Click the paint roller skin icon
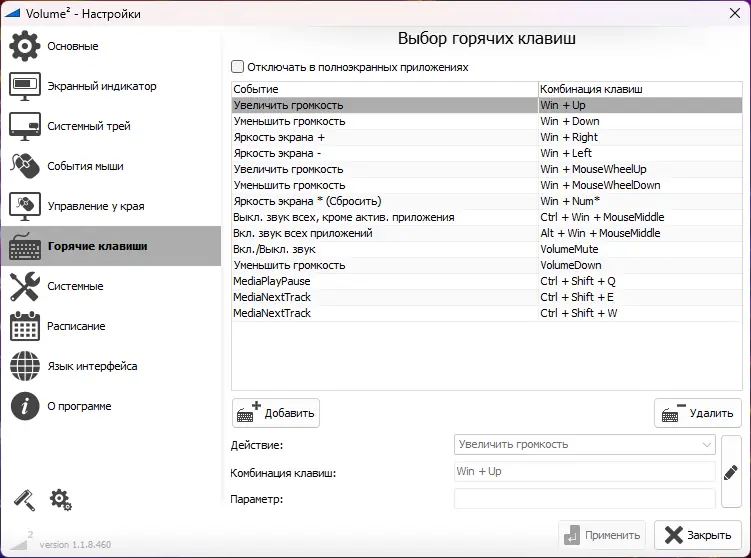Screen dimensions: 751x558 23,499
